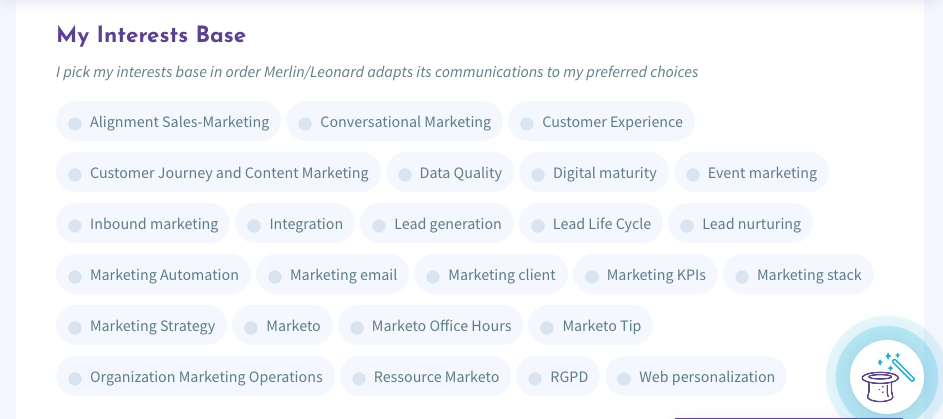Viewport: 943px width, 419px height.
Task: Enable the Marketing stack option
Action: (798, 275)
